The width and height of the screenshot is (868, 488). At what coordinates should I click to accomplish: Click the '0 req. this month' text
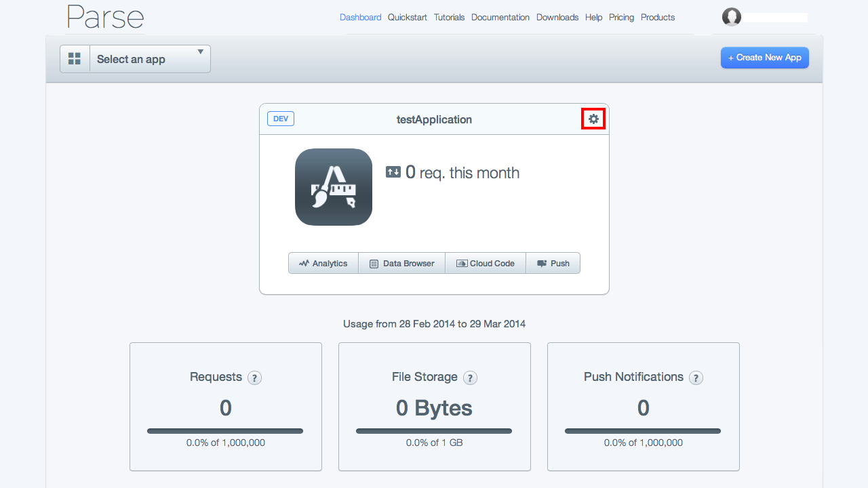click(462, 172)
